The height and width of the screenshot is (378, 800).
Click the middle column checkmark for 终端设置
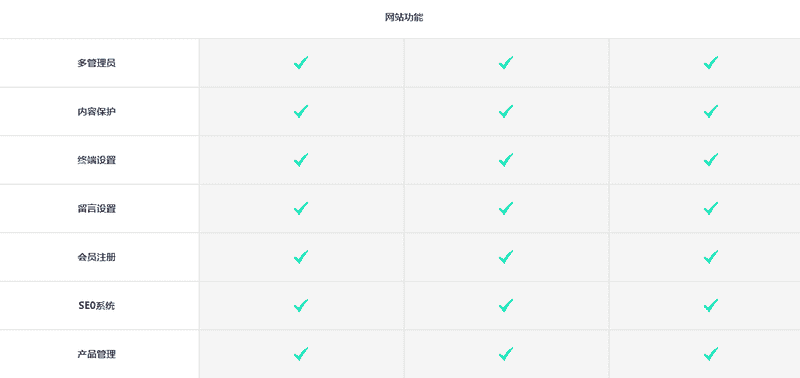506,160
